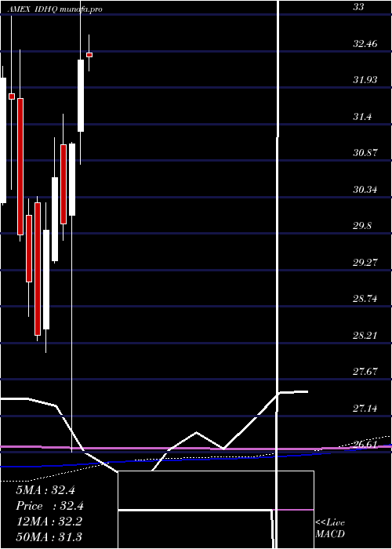Image resolution: width=392 pixels, height=549 pixels.
Task: Click the 31.93 price axis label
Action: coord(365,80)
